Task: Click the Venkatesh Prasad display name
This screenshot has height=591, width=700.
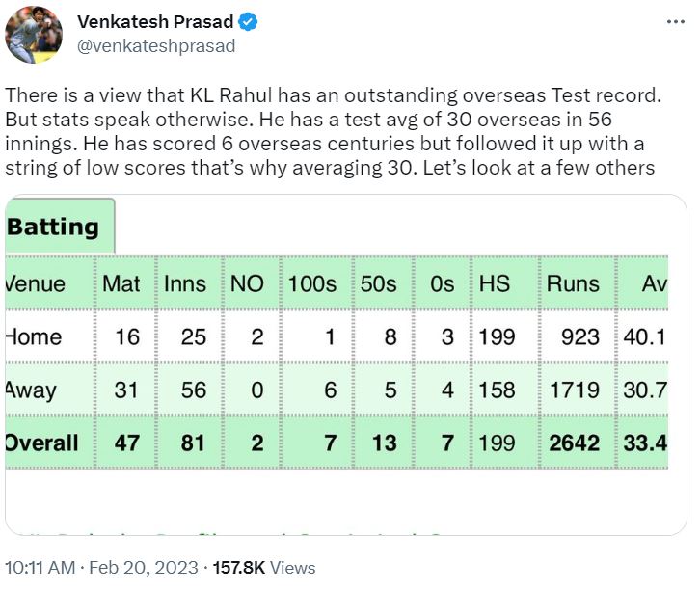Action: [x=155, y=21]
